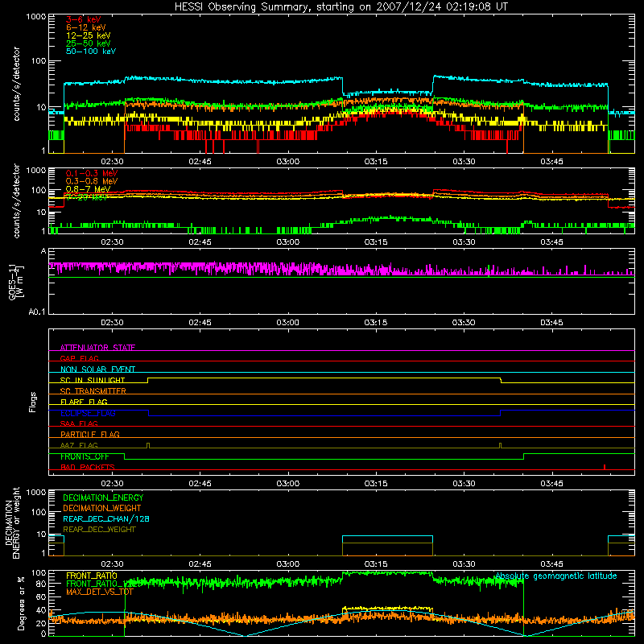Select the 6-12 keV legend label

(x=85, y=27)
